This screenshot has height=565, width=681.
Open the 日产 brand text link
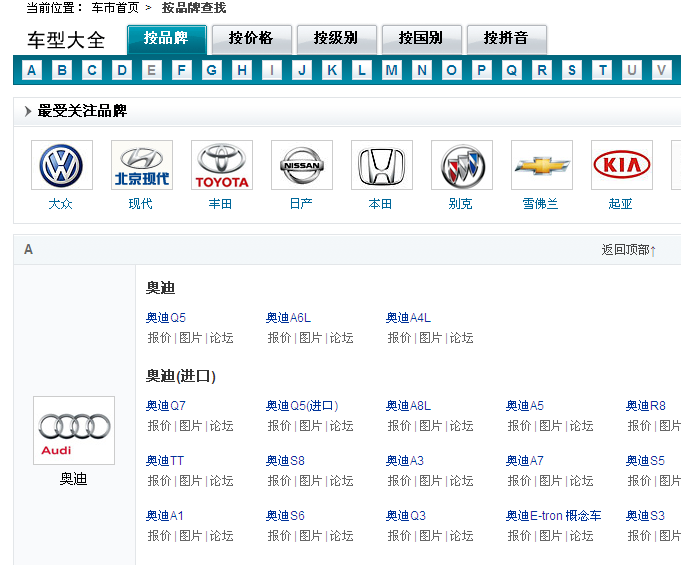(301, 204)
